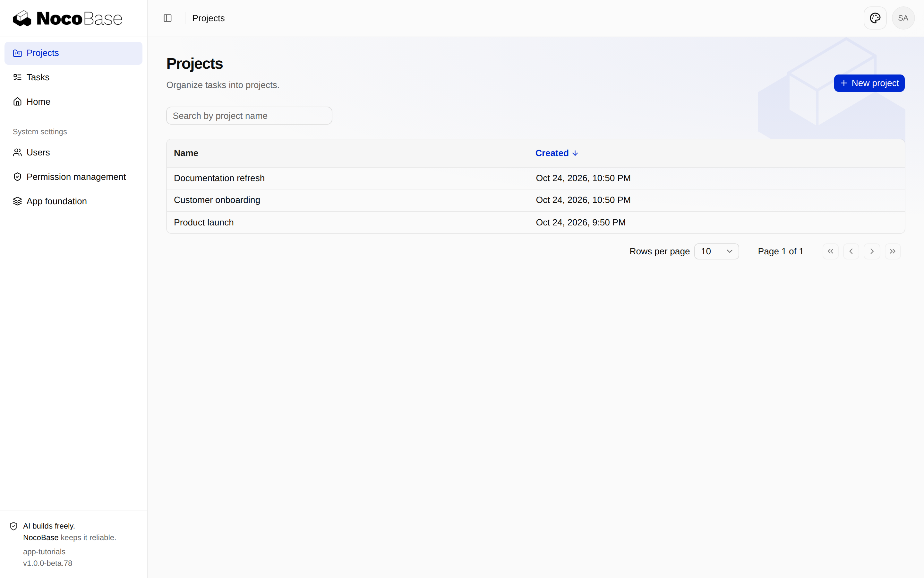The height and width of the screenshot is (578, 924).
Task: Click the Oct 24, 2026, 9:50 PM cell
Action: coord(581,223)
